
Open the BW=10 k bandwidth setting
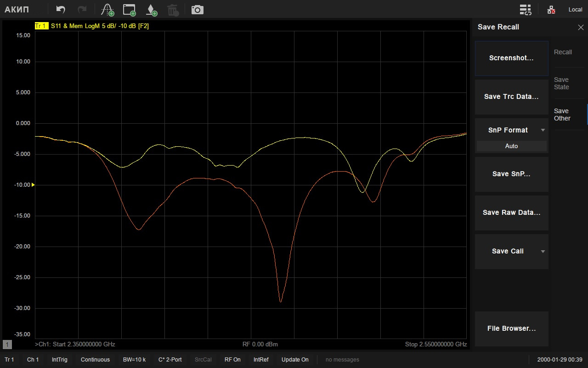(134, 360)
